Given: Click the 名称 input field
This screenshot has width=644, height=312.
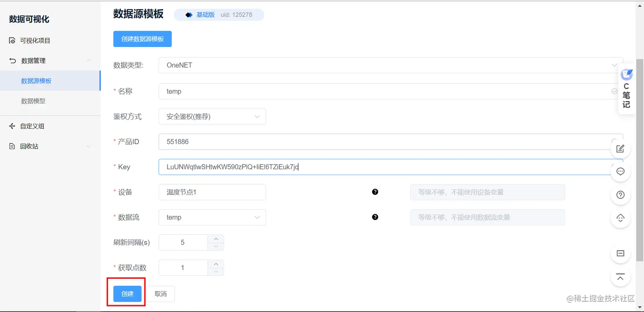Looking at the screenshot, I should [391, 91].
